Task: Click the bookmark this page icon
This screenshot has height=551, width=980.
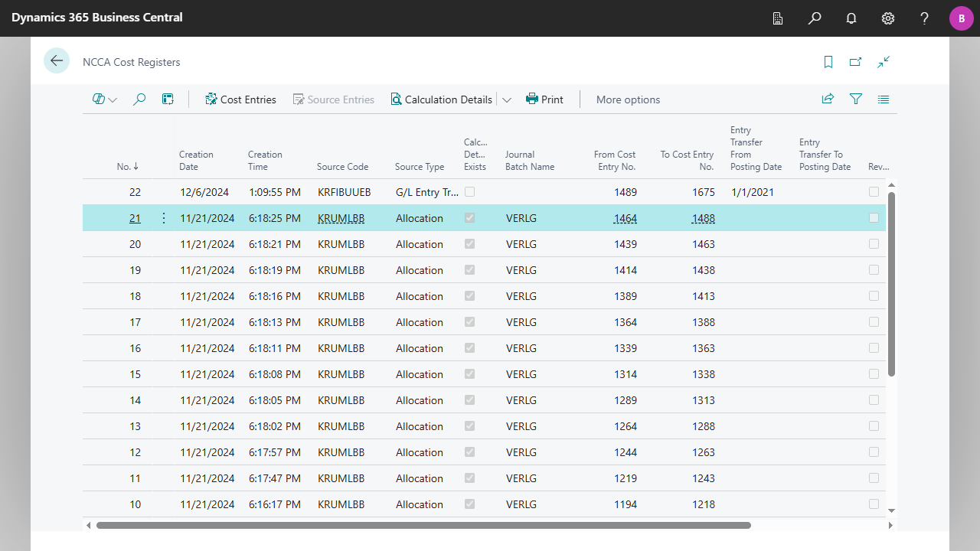Action: pos(828,62)
